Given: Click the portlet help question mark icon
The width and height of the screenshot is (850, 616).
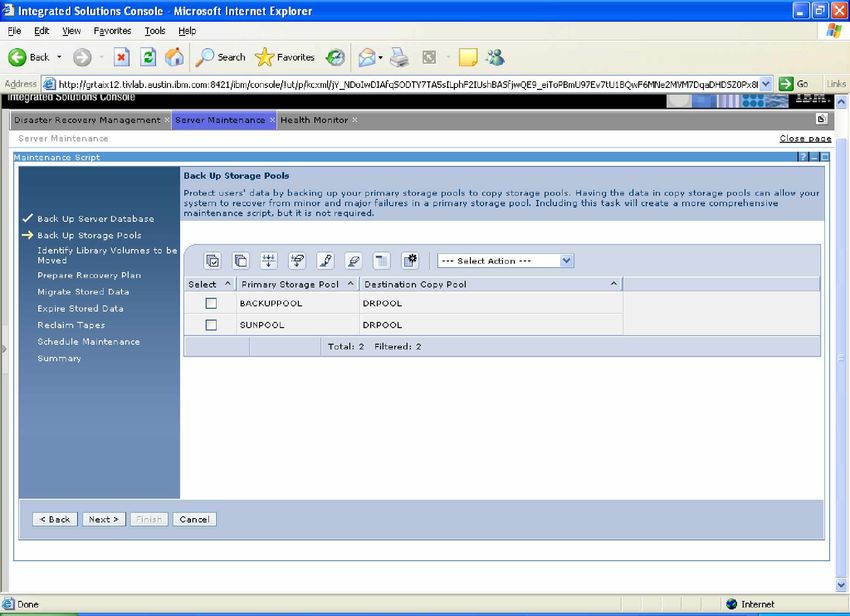Looking at the screenshot, I should [x=803, y=157].
